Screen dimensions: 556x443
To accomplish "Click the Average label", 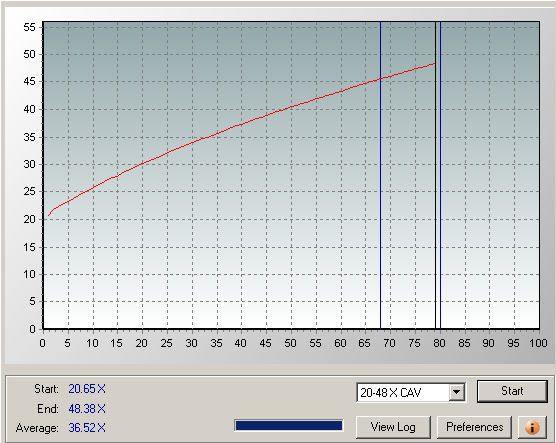I will pos(37,428).
